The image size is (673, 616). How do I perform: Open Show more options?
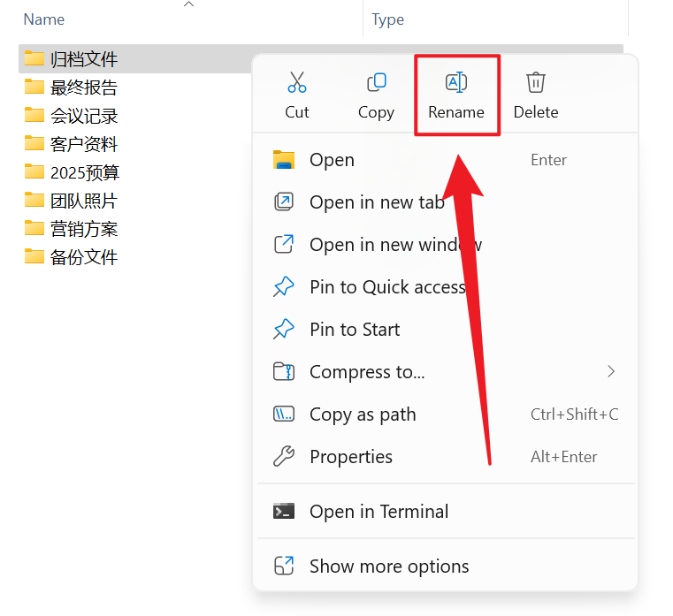tap(389, 567)
